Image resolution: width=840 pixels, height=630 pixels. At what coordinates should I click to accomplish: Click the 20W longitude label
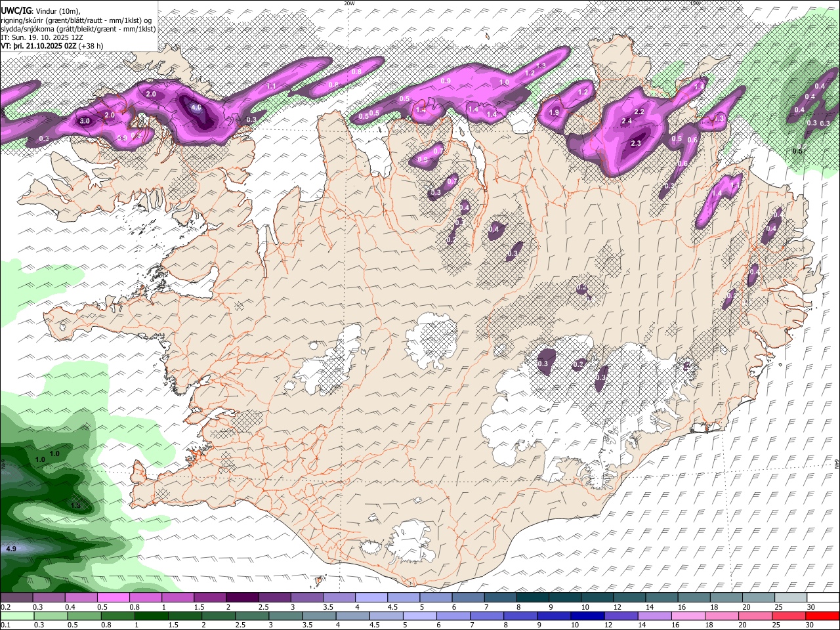pyautogui.click(x=349, y=3)
